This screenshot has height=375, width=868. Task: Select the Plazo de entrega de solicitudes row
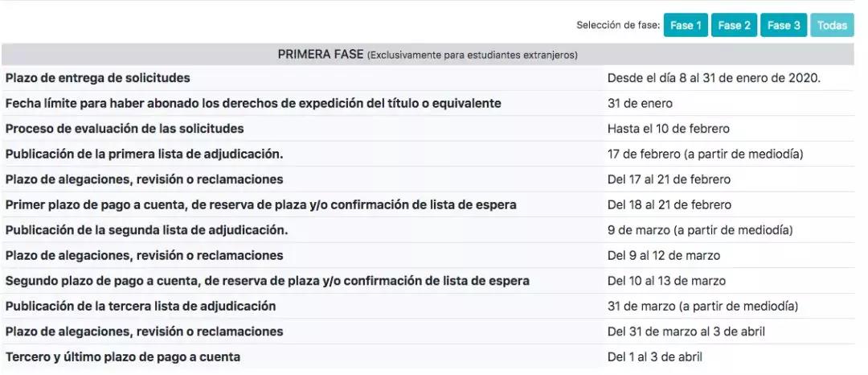428,78
